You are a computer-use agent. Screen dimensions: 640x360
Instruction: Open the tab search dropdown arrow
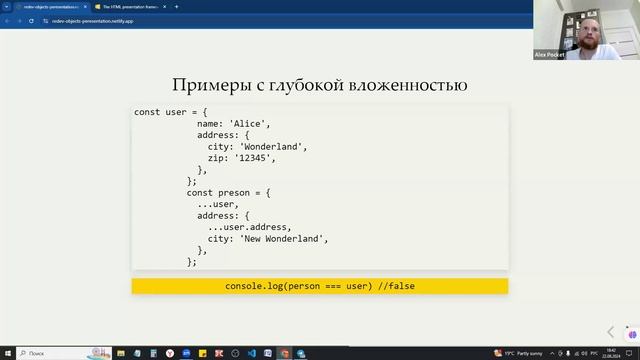(6, 7)
